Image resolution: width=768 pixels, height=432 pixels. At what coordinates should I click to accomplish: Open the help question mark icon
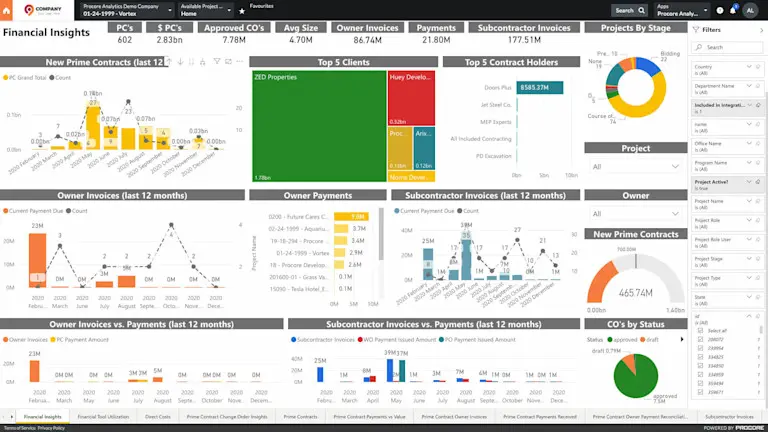click(x=720, y=10)
